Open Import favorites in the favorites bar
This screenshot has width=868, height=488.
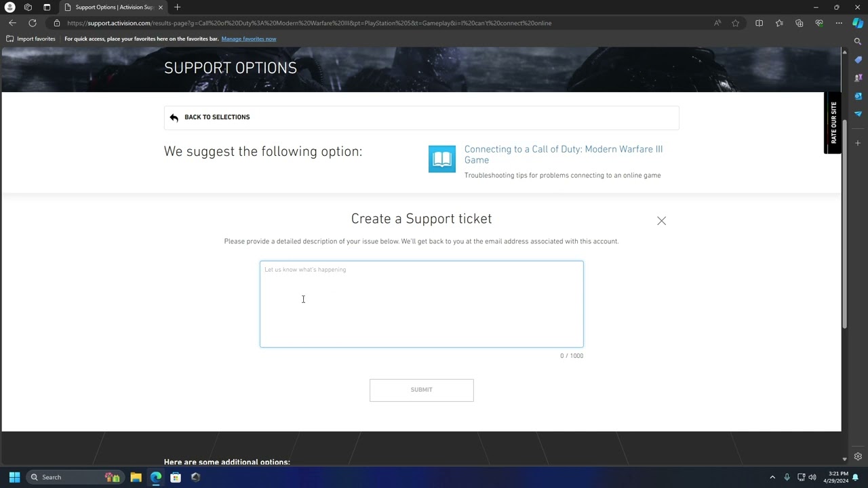tap(31, 39)
